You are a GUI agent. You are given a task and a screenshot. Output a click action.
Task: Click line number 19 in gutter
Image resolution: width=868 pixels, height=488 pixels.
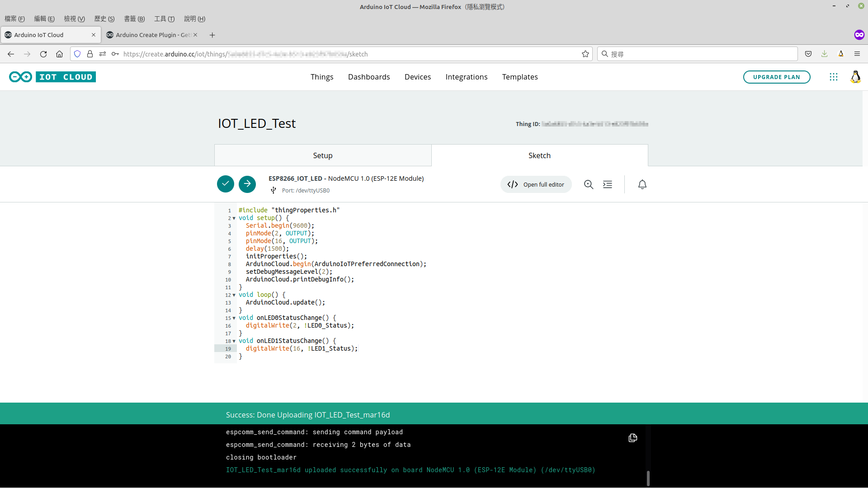click(228, 349)
